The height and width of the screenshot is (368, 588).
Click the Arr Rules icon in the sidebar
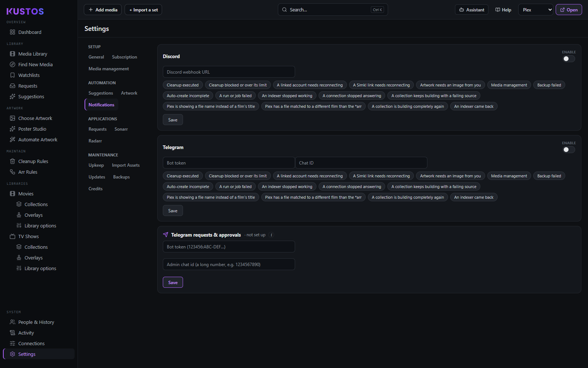(x=12, y=172)
